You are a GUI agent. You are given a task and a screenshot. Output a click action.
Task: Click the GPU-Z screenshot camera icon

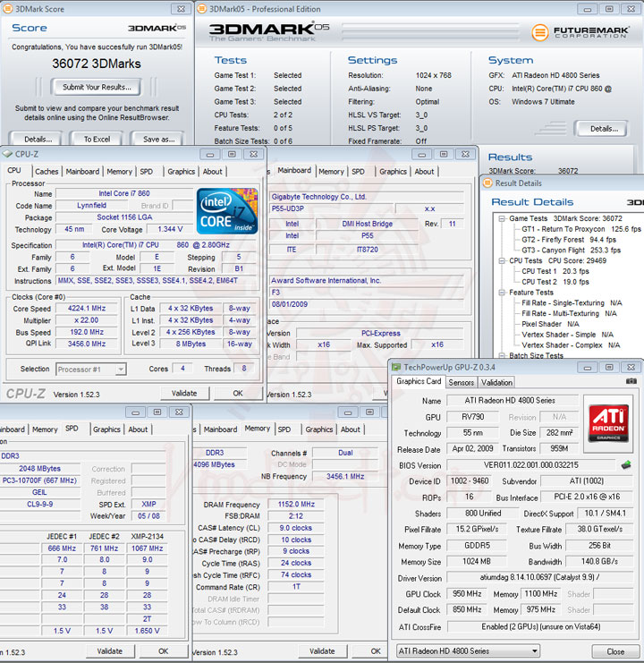(631, 381)
